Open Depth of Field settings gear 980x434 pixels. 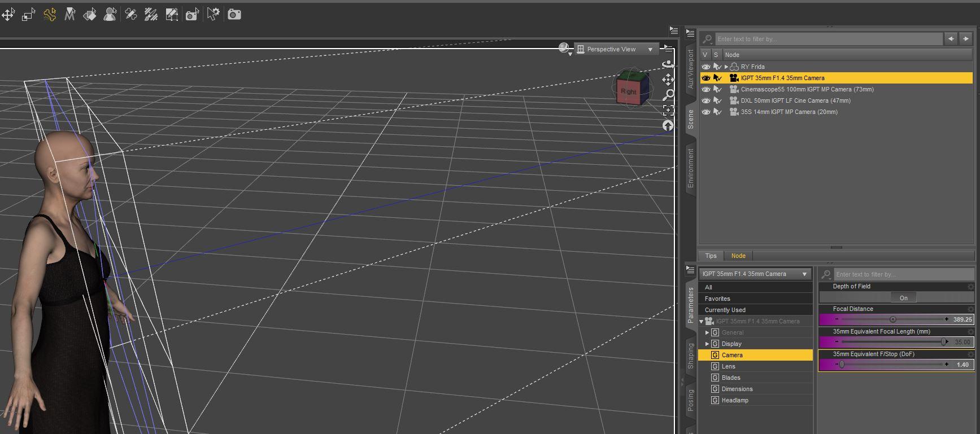click(x=970, y=287)
